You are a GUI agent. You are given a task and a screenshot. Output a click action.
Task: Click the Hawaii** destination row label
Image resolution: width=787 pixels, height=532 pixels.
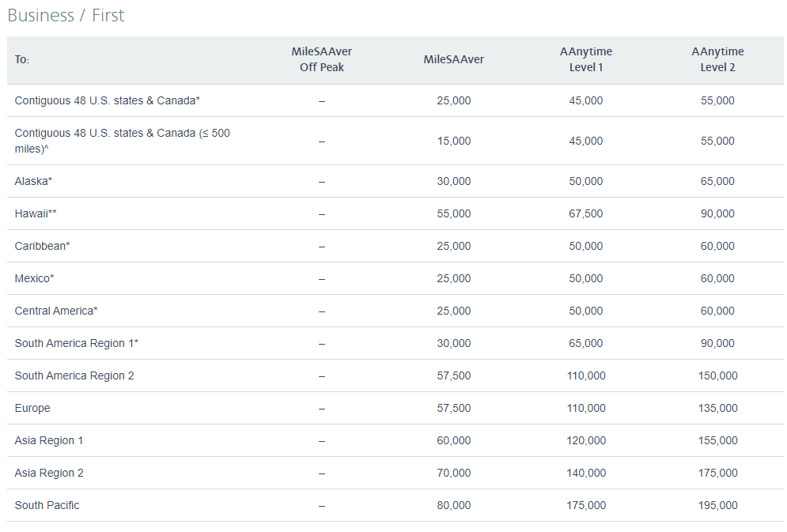(x=36, y=213)
